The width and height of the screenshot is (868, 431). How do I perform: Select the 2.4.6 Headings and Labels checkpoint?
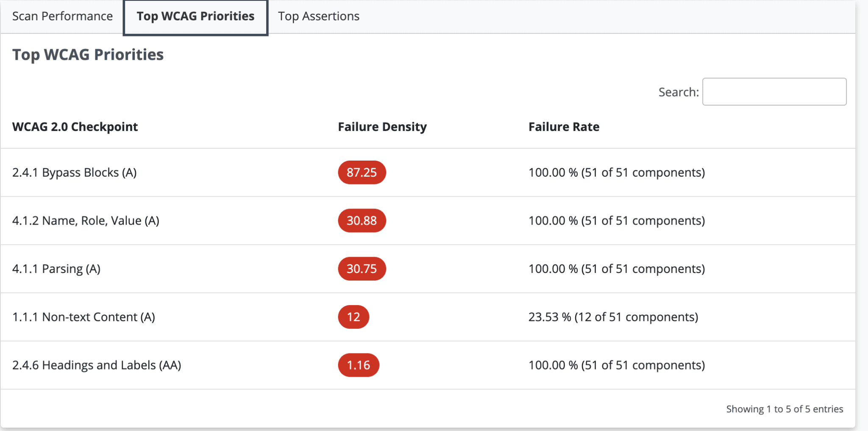point(97,365)
